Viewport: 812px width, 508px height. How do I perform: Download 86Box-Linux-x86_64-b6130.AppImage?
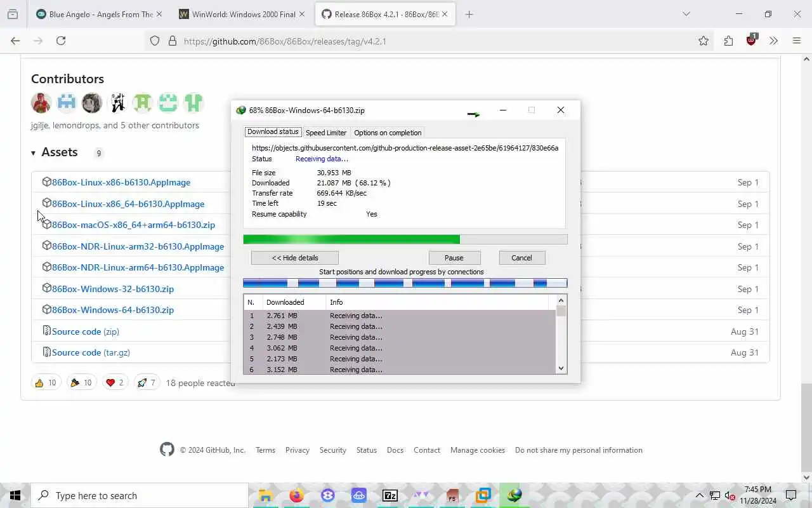coord(128,204)
